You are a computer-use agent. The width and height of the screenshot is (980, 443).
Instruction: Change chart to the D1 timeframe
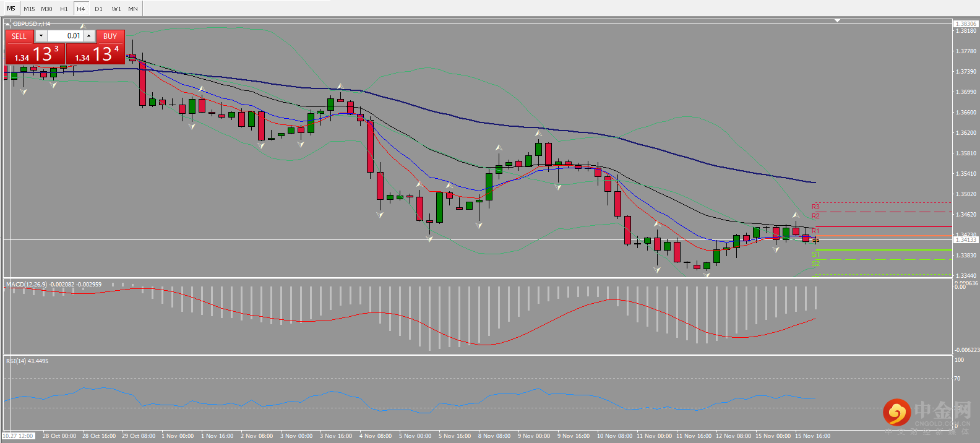click(x=98, y=9)
